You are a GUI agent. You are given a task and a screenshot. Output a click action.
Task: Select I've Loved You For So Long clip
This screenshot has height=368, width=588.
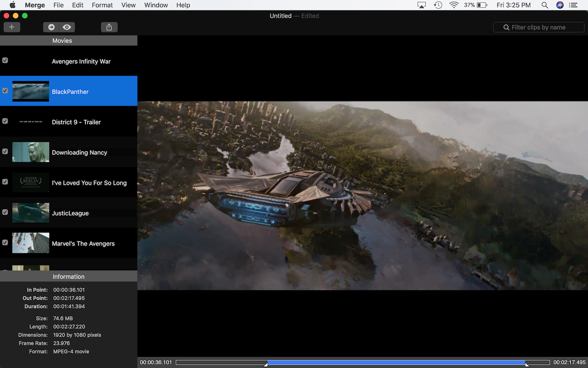(68, 182)
